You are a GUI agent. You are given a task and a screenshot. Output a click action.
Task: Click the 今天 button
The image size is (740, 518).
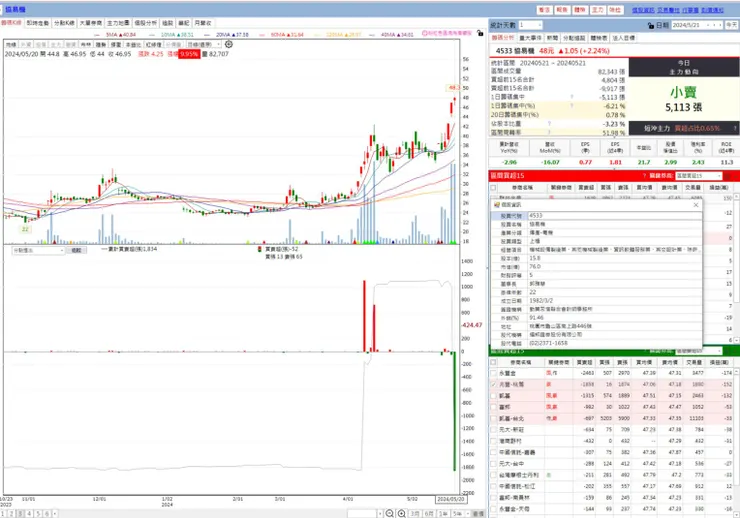[x=732, y=25]
